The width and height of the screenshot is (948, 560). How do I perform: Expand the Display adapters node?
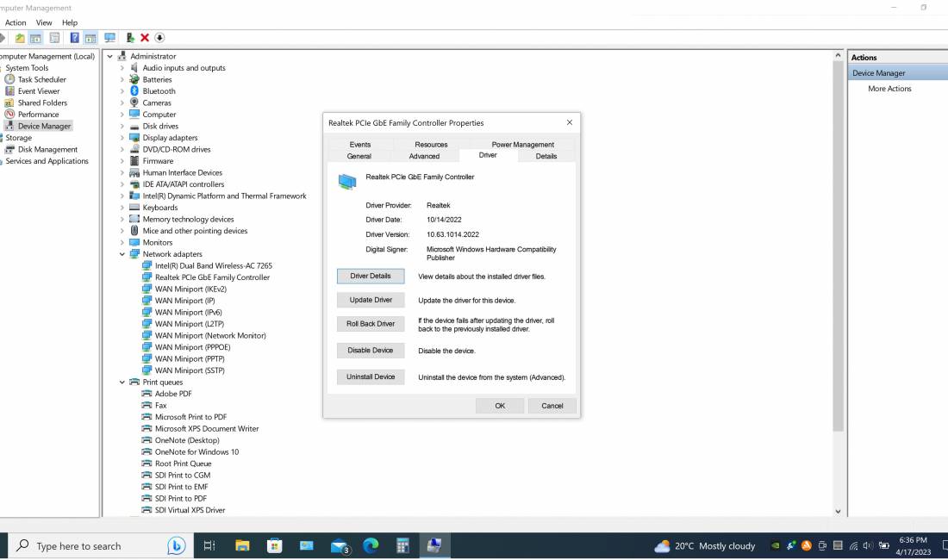click(122, 138)
